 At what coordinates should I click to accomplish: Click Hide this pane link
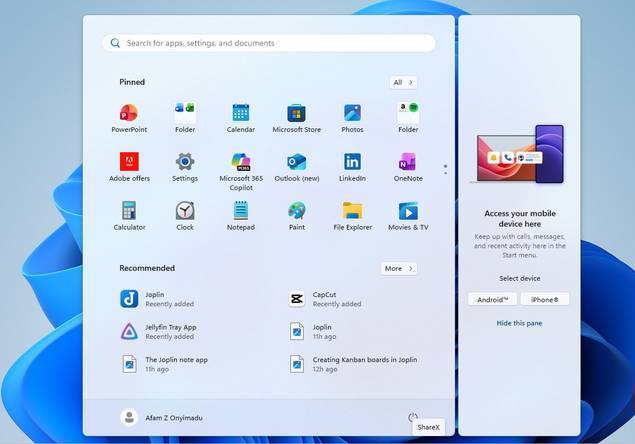click(519, 323)
